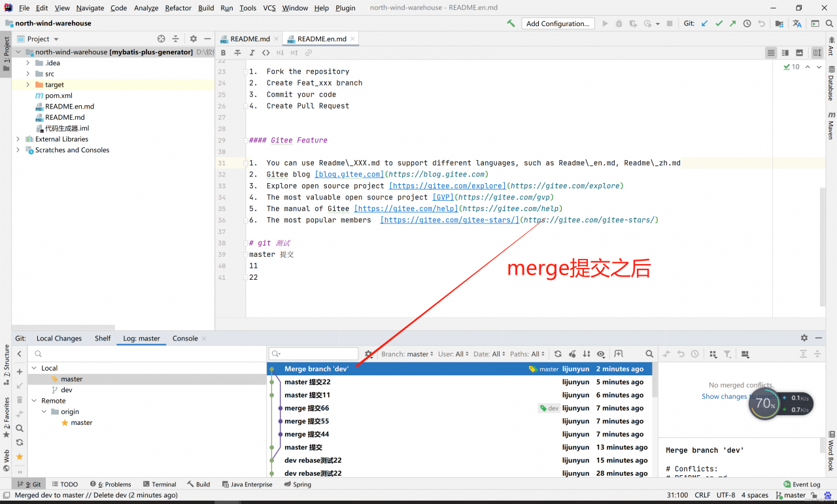This screenshot has height=504, width=837.
Task: Open Git history clock icon in toolbar
Action: (747, 24)
